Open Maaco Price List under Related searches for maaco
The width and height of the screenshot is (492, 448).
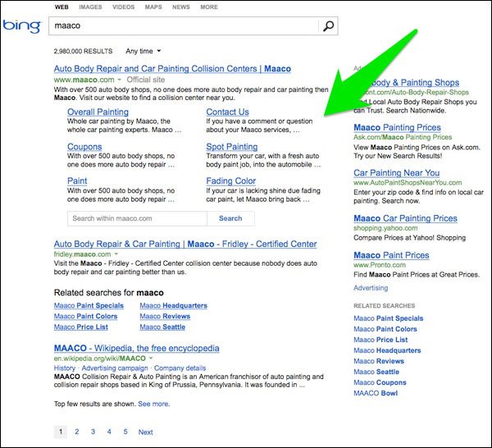[81, 327]
